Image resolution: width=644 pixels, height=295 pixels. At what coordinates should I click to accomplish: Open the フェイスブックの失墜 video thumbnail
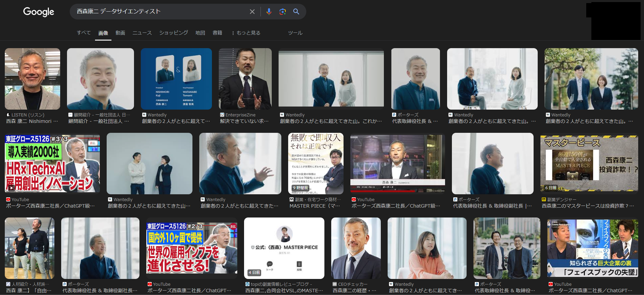click(592, 248)
